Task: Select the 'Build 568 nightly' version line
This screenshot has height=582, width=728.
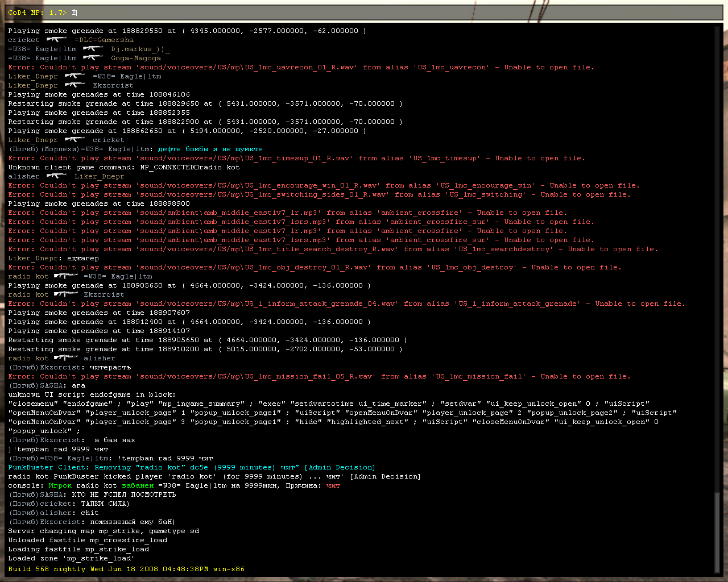Action: click(x=126, y=569)
